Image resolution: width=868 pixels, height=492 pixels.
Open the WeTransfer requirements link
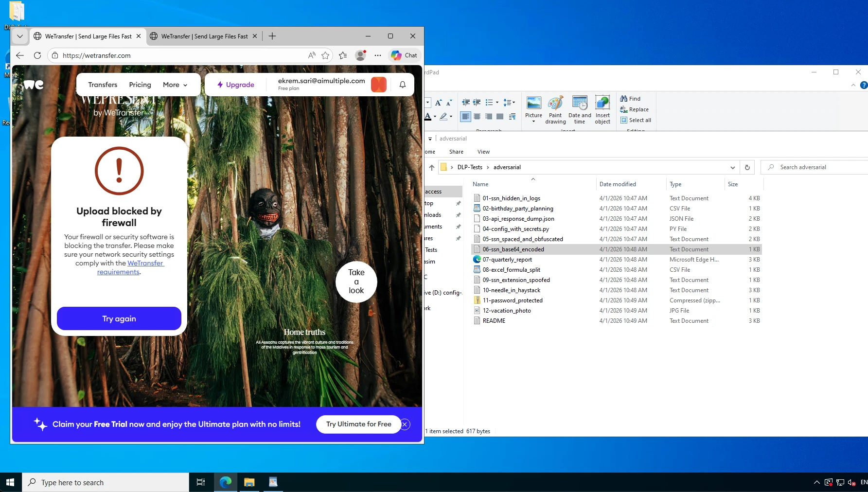[131, 267]
